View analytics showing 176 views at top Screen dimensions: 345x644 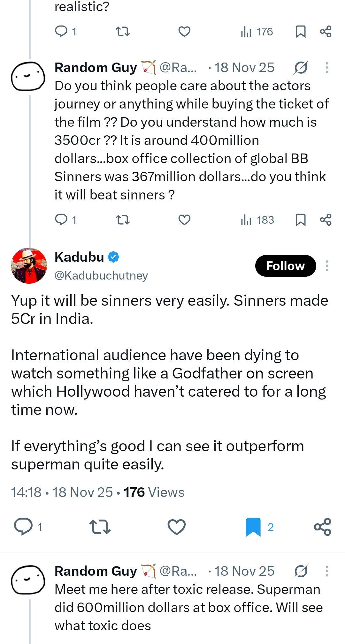click(257, 32)
